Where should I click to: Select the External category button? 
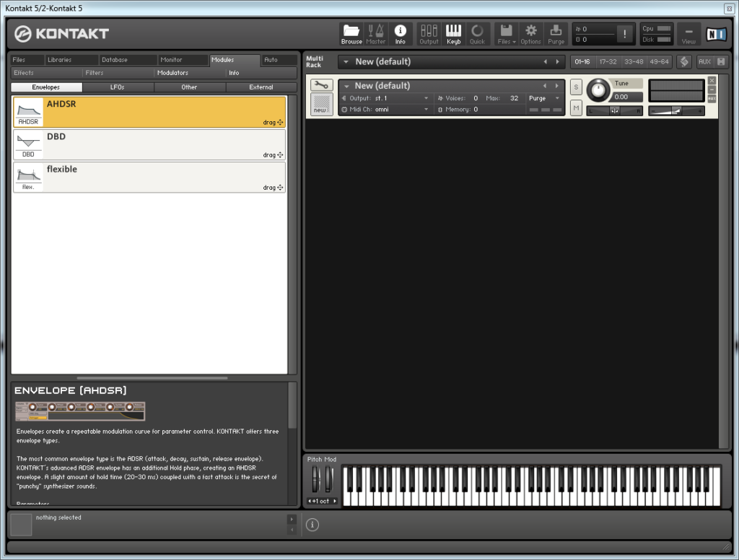[x=261, y=87]
